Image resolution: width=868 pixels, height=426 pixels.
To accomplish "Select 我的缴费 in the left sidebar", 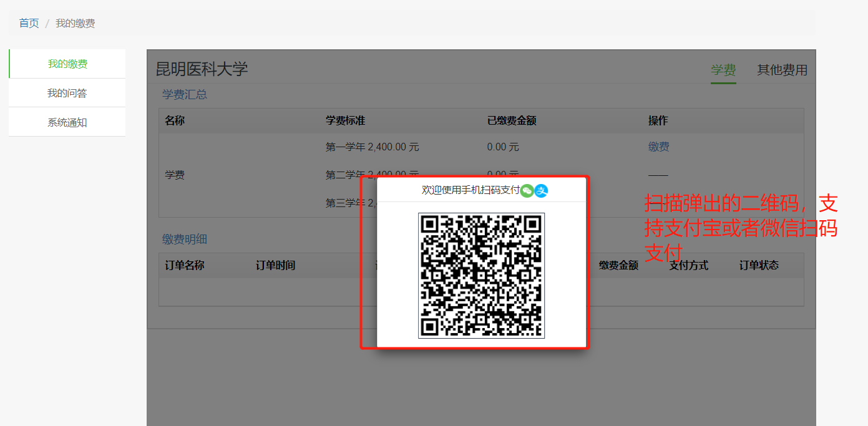I will (x=67, y=64).
